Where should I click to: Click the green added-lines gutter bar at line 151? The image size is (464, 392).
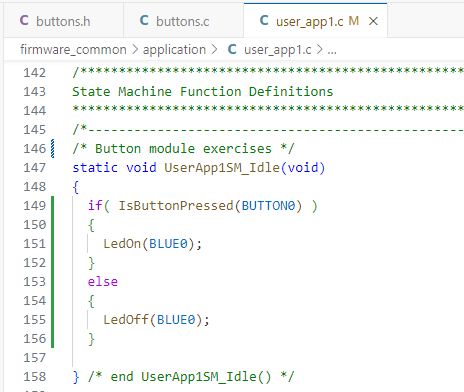pyautogui.click(x=52, y=244)
